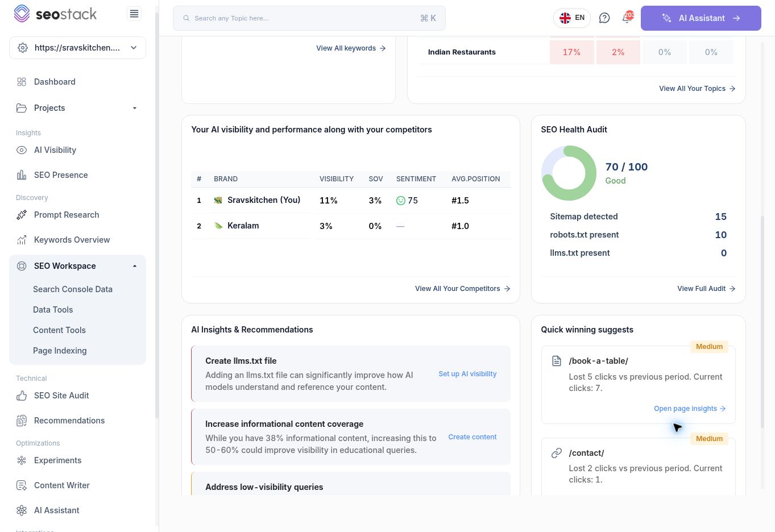Click the Sravskitchen brand favicon
The width and height of the screenshot is (775, 532).
218,200
